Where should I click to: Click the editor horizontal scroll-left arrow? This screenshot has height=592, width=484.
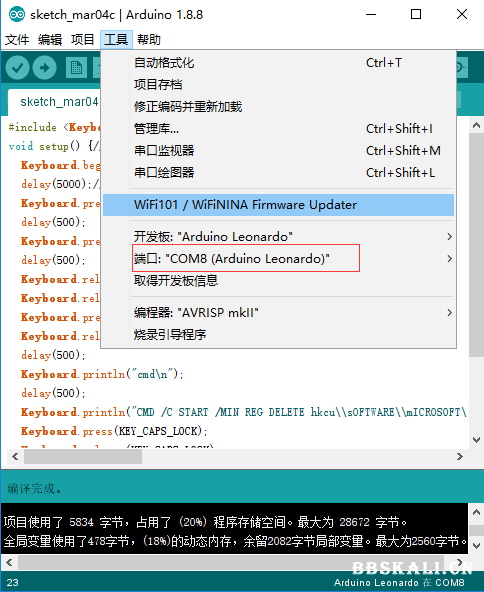click(x=15, y=456)
